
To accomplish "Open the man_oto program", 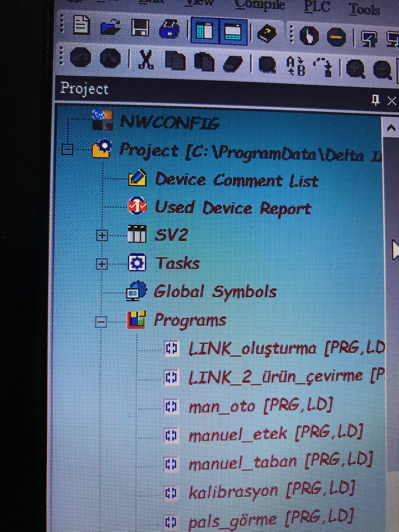I will pos(261,405).
